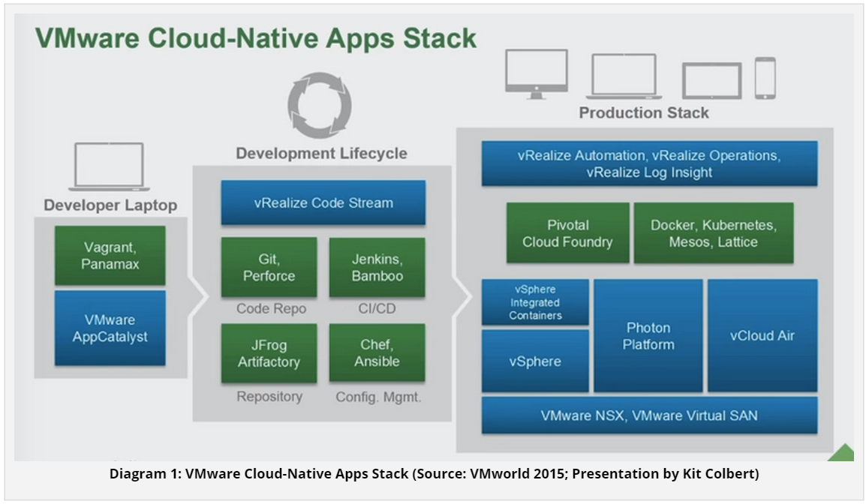Click the vSphere Integrated Containers box
This screenshot has width=866, height=504.
pyautogui.click(x=535, y=302)
